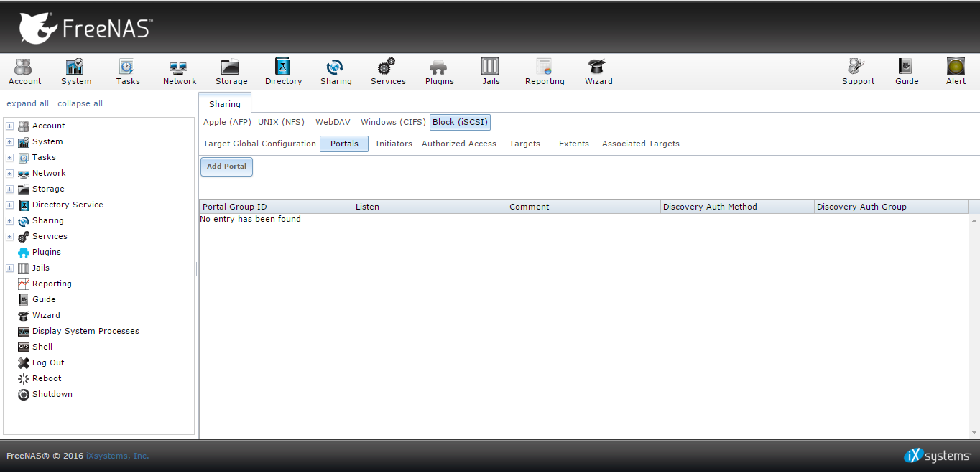Switch to UNIX (NFS) shares tab

pos(281,122)
